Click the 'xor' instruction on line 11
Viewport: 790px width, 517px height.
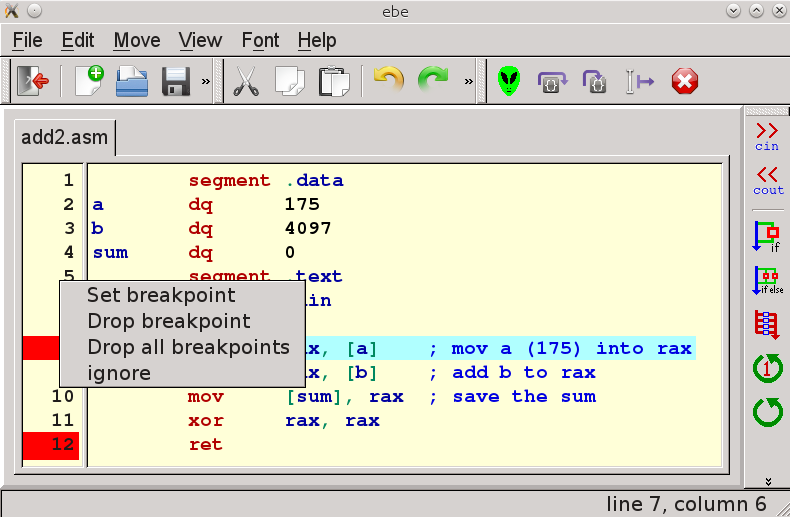(206, 420)
